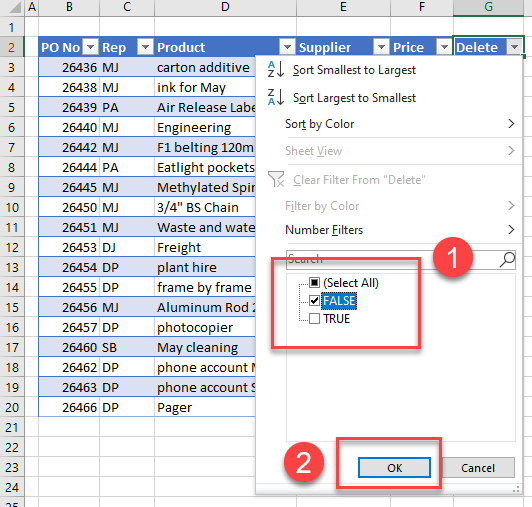This screenshot has height=507, width=532.
Task: Click the DJ rep cell in row 12
Action: point(127,247)
